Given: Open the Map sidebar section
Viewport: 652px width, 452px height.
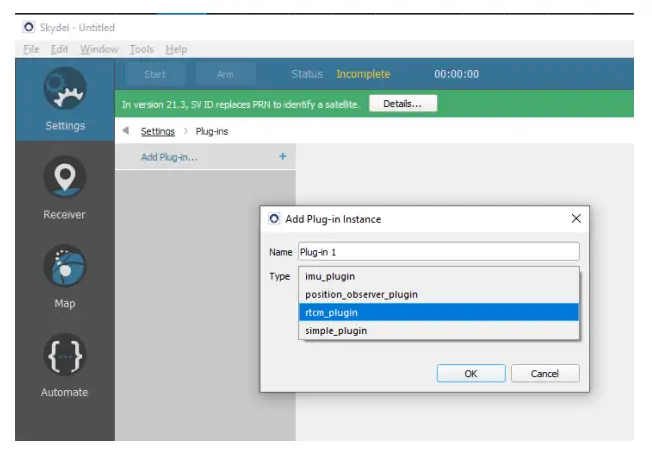Looking at the screenshot, I should pos(65,277).
